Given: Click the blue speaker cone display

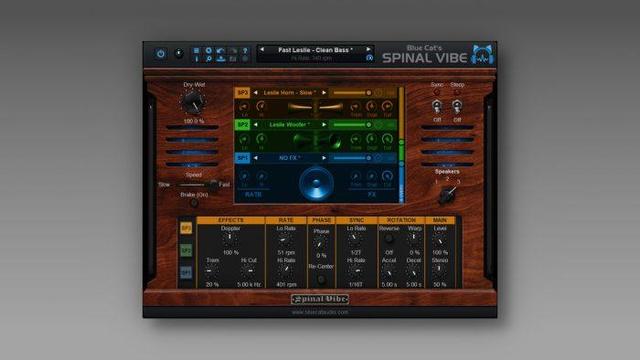Looking at the screenshot, I should 316,183.
